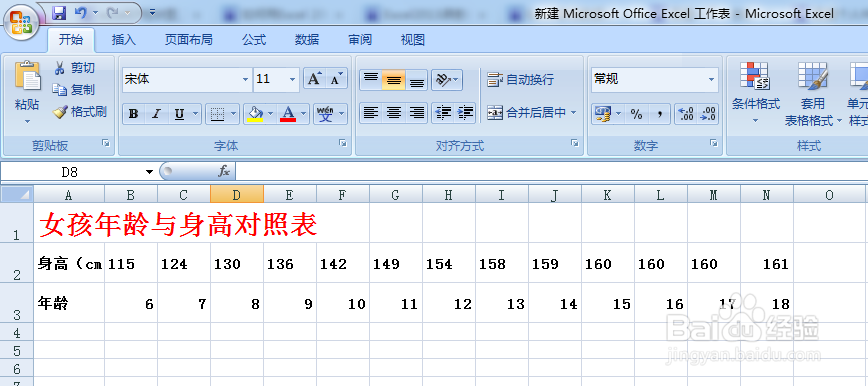This screenshot has height=386, width=868.
Task: Open 字体 group dialog launcher
Action: tap(343, 143)
